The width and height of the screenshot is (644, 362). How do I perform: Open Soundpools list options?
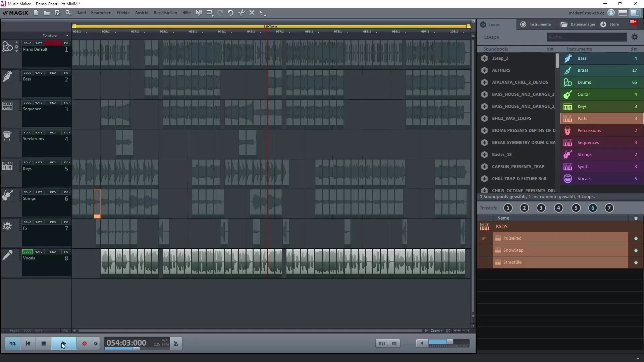pyautogui.click(x=550, y=49)
